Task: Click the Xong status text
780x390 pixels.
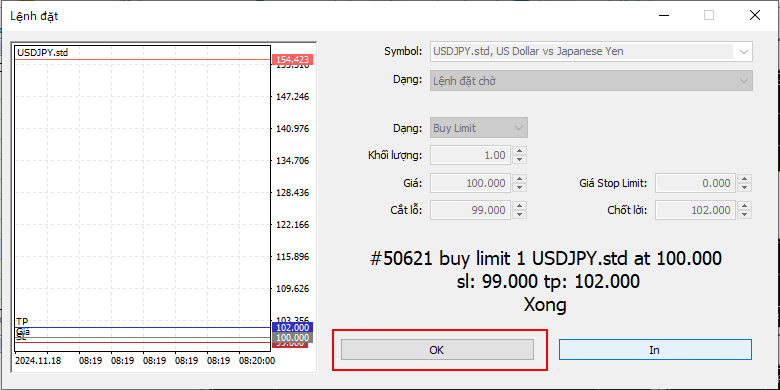Action: click(545, 304)
